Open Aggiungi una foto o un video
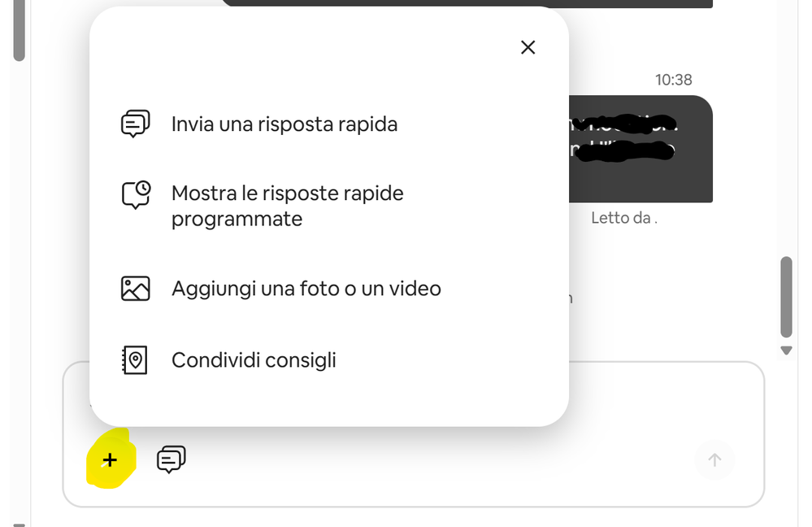812x527 pixels. pos(306,288)
